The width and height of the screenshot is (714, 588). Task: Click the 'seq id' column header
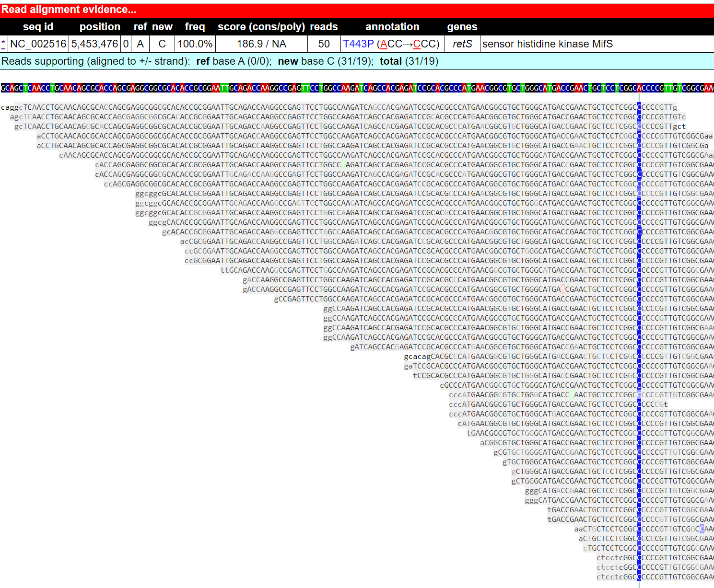[x=38, y=27]
